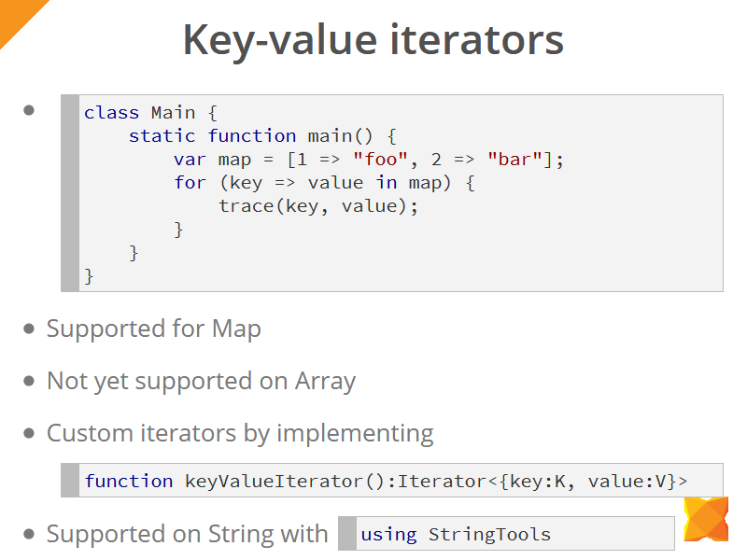Click the "Key-value iterators" slide title

tap(373, 40)
